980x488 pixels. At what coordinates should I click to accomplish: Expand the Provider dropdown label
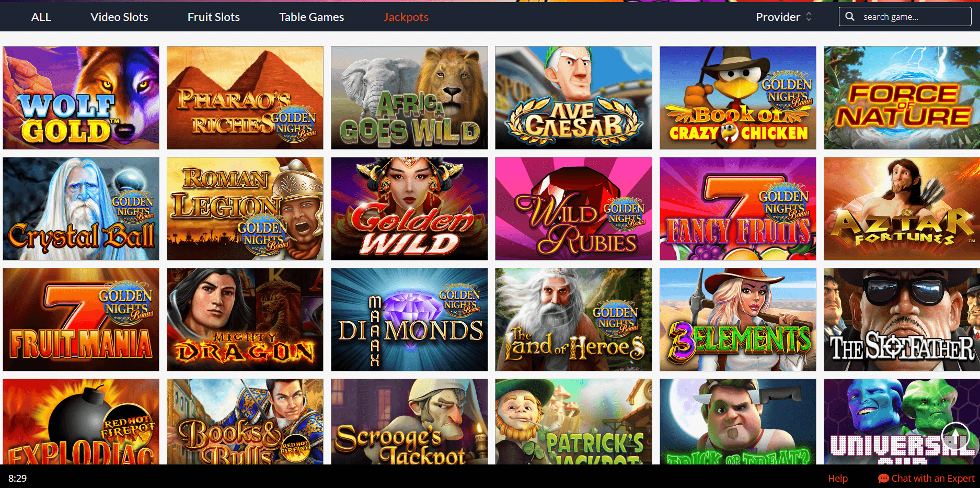click(778, 17)
